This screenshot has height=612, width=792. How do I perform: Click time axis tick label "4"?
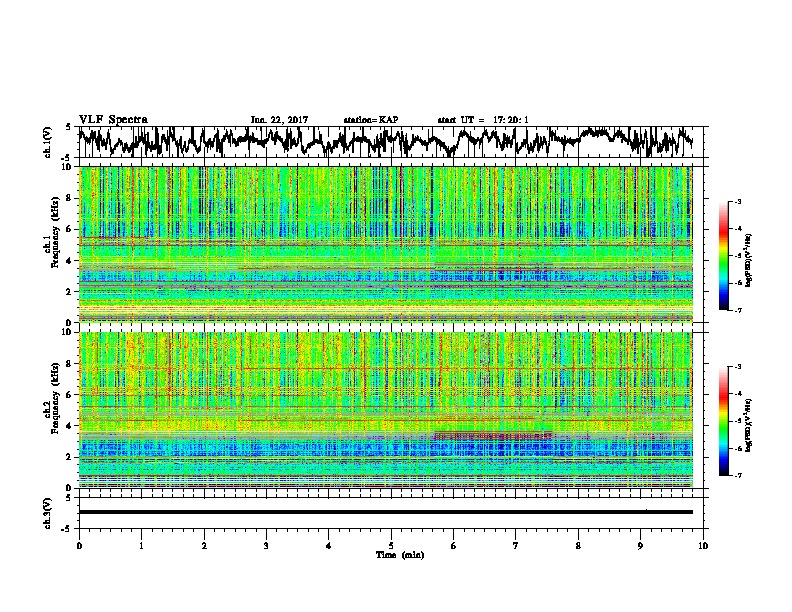click(329, 545)
